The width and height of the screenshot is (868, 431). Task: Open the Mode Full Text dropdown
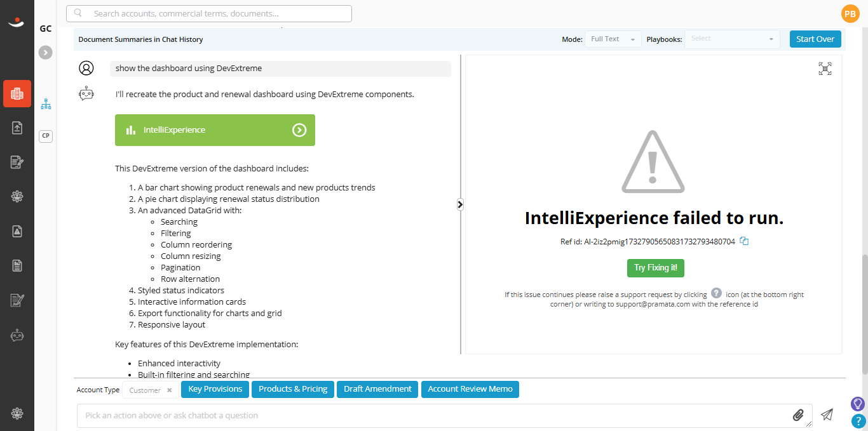[613, 39]
